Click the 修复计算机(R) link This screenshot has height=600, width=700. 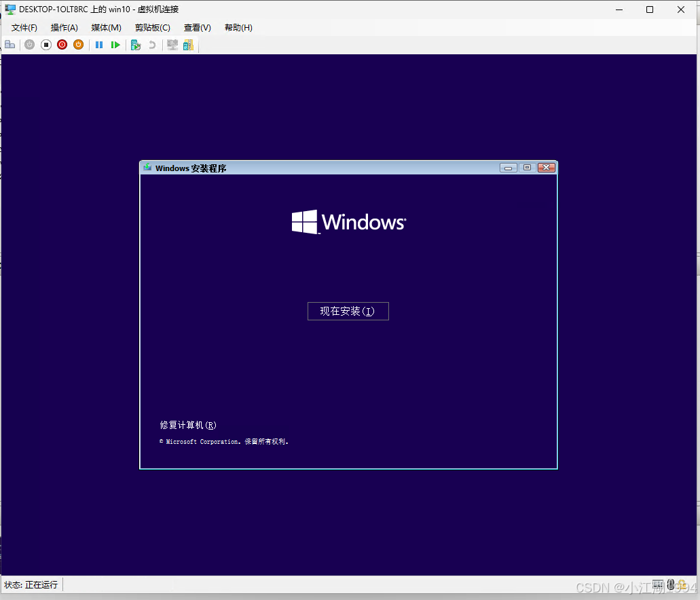[x=188, y=425]
